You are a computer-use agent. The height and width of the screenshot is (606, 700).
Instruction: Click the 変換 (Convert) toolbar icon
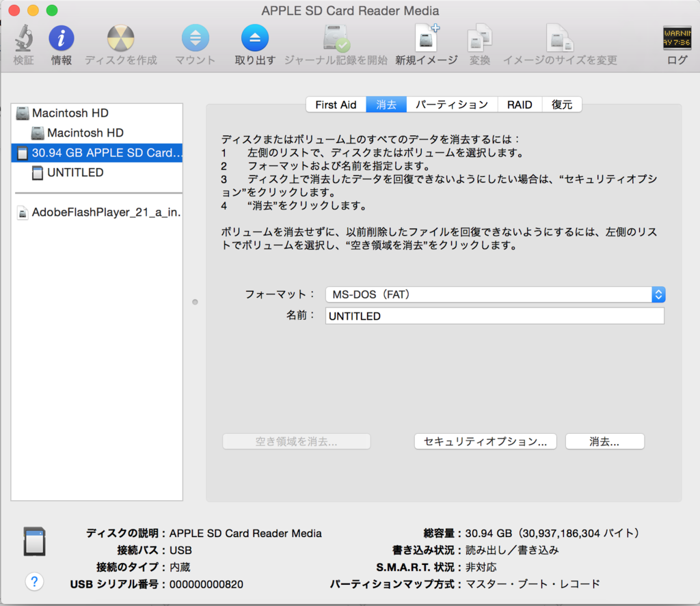[x=479, y=38]
